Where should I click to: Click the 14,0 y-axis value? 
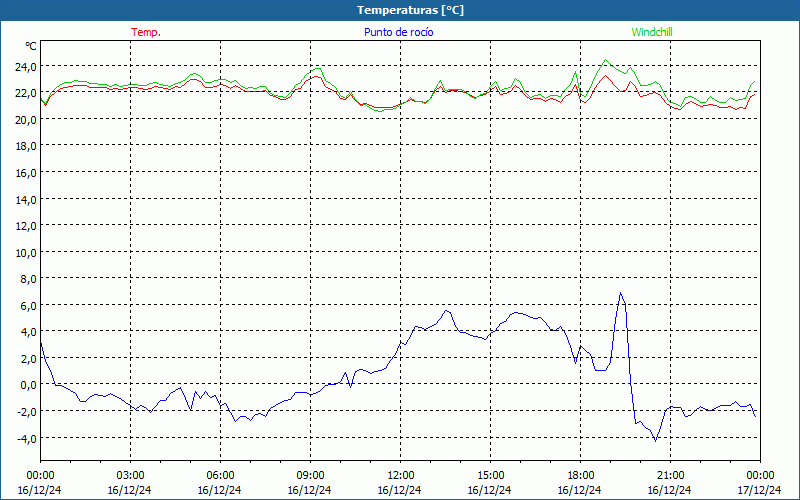(x=26, y=199)
